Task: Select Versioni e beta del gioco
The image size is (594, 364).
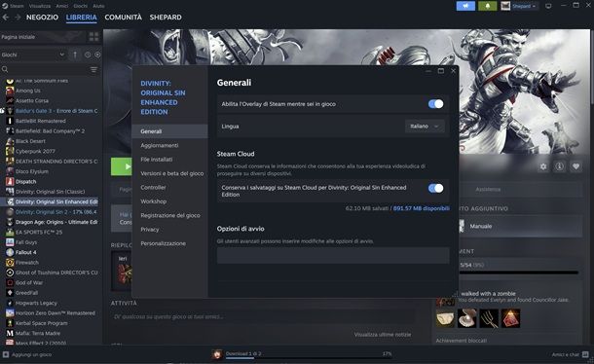Action: 169,173
